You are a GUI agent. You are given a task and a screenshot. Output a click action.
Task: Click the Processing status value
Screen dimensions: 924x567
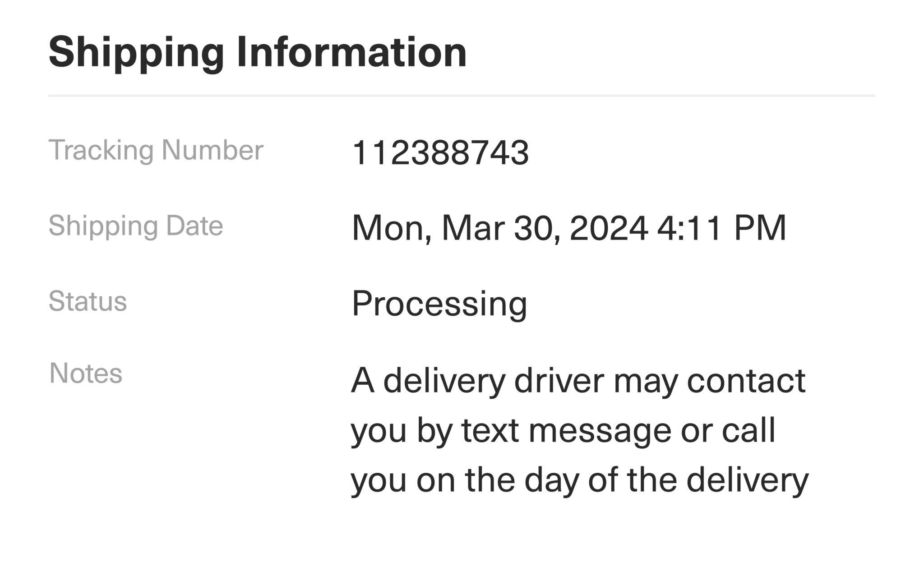tap(439, 304)
